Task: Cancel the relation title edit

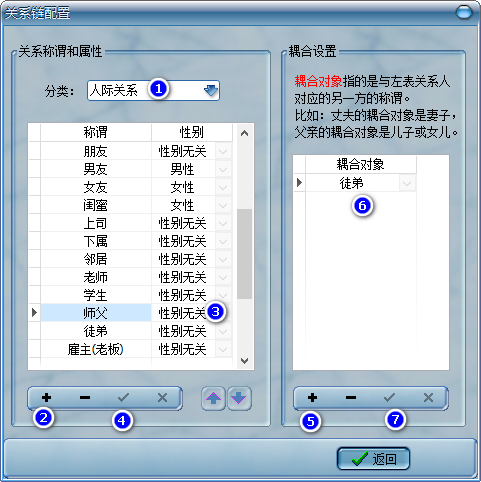Action: [162, 397]
